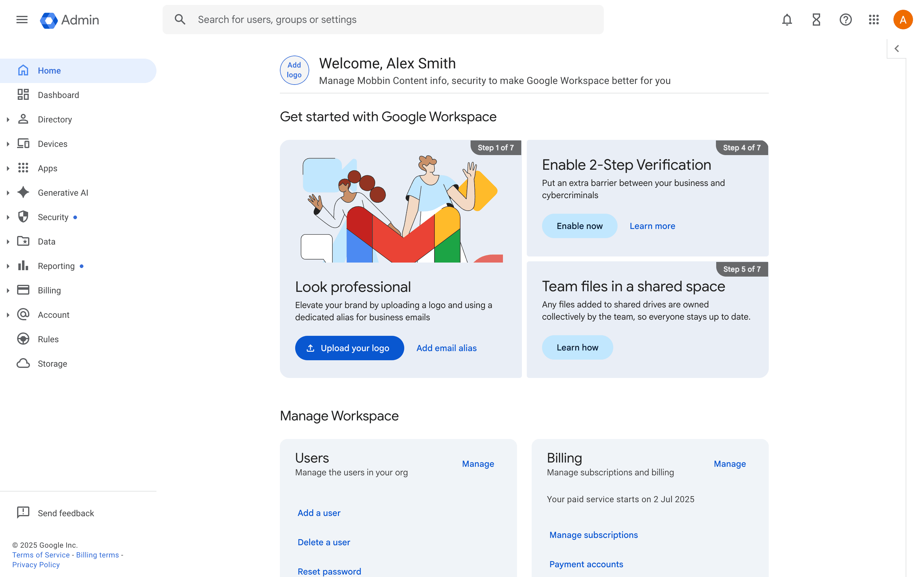The height and width of the screenshot is (577, 924).
Task: Click the Add email alias link
Action: pyautogui.click(x=446, y=348)
